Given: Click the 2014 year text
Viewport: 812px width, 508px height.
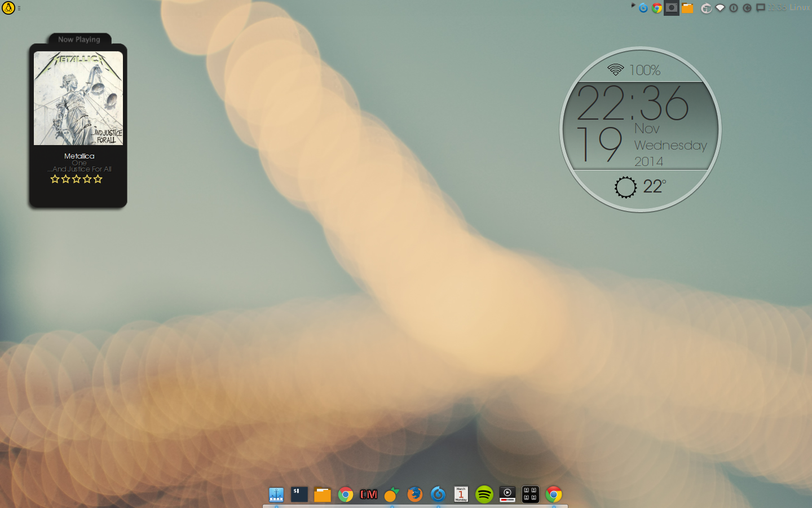Looking at the screenshot, I should tap(649, 161).
